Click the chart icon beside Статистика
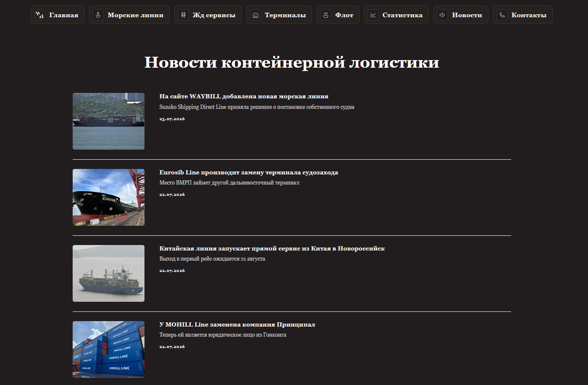Viewport: 588px width, 385px height. coord(373,15)
